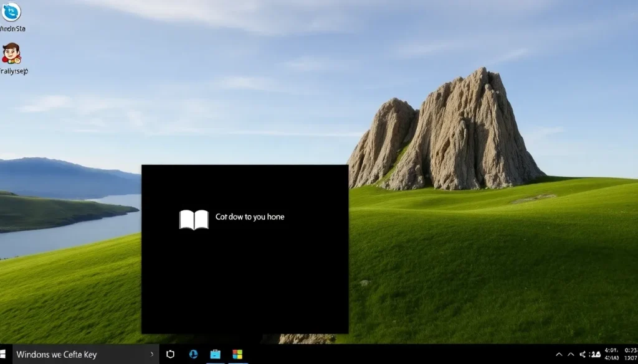Screen dimensions: 638x364
Task: Open the left time and date display
Action: point(611,354)
